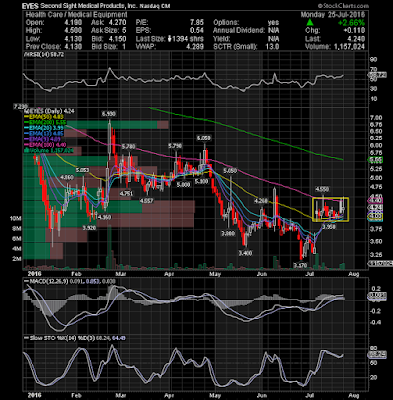Click the 4.860 price label
Viewport: 393px width, 400px height.
[67, 178]
